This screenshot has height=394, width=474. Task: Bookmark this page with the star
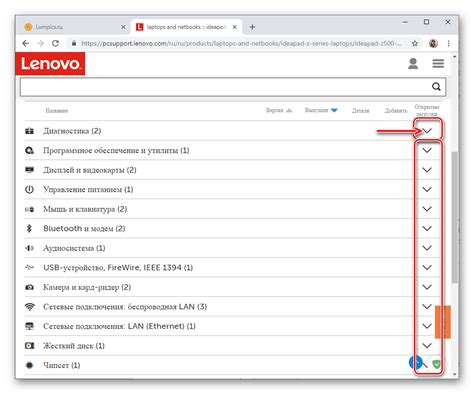tap(415, 43)
